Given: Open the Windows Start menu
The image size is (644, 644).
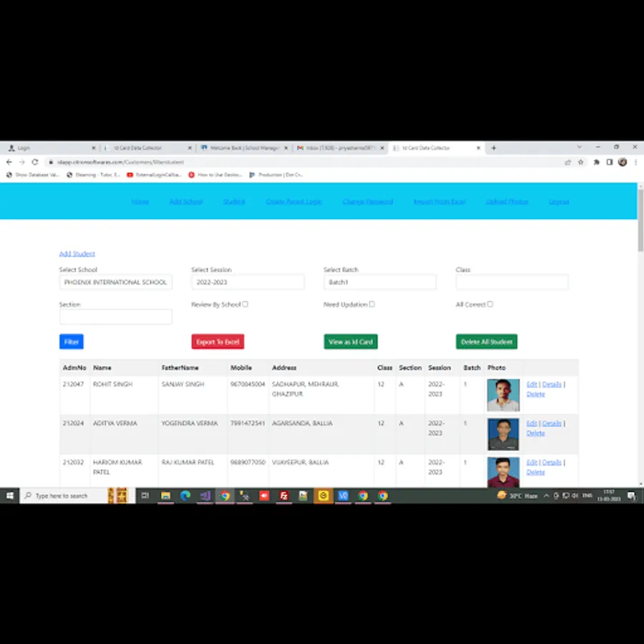Looking at the screenshot, I should tap(10, 496).
